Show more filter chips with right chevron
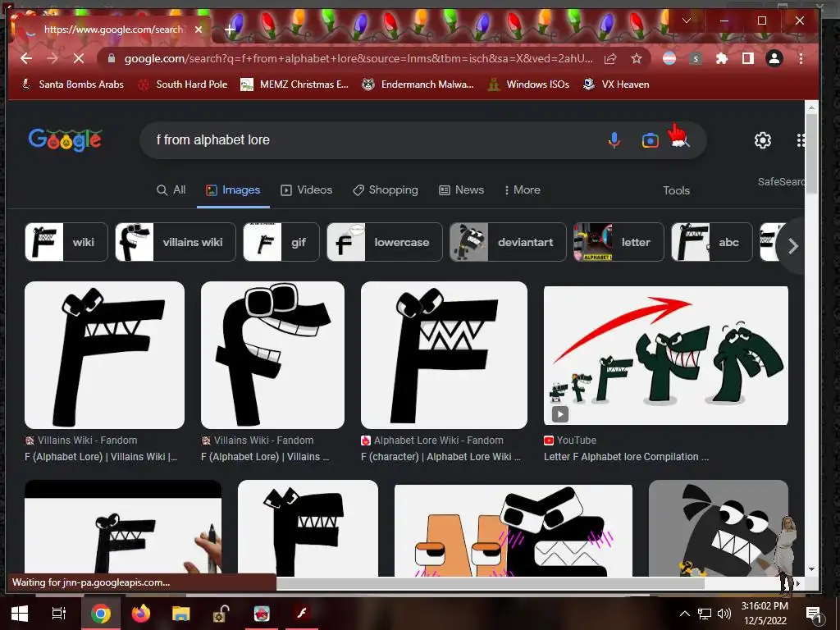This screenshot has width=840, height=630. pyautogui.click(x=793, y=246)
